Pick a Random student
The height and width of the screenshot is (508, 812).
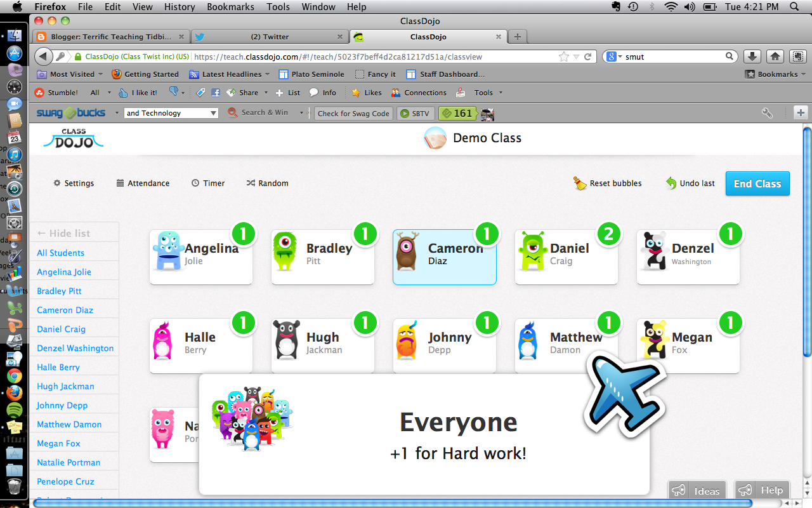[x=267, y=183]
